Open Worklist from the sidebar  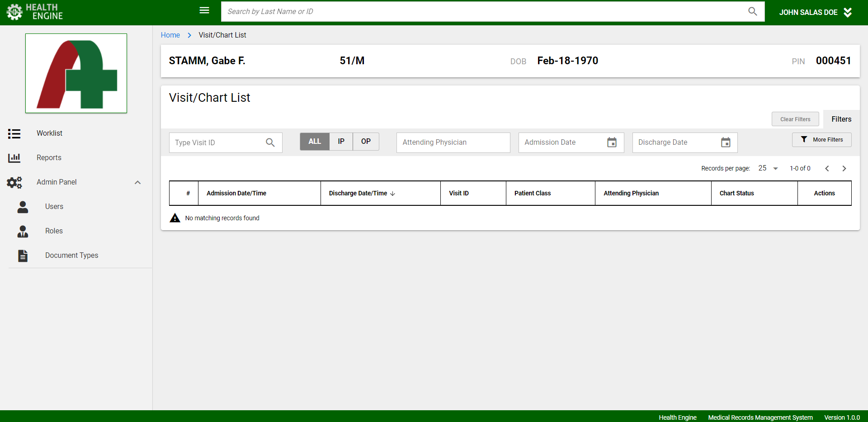click(x=50, y=133)
